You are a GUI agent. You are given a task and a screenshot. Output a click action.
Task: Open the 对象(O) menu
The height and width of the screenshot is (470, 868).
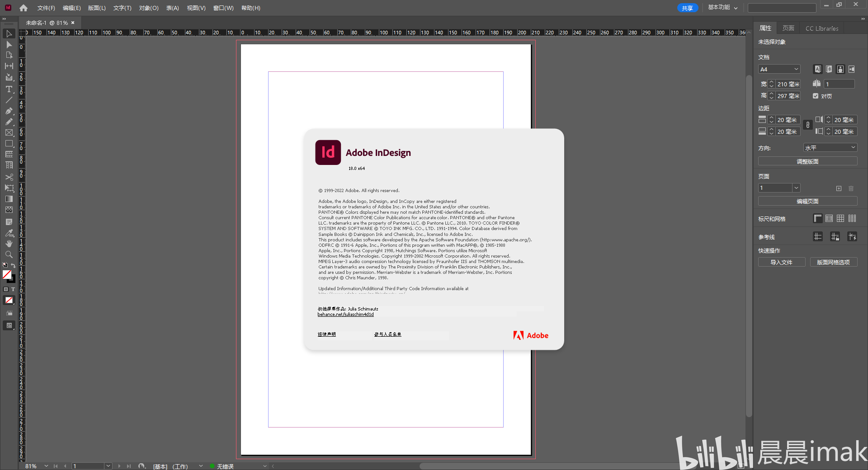(149, 8)
